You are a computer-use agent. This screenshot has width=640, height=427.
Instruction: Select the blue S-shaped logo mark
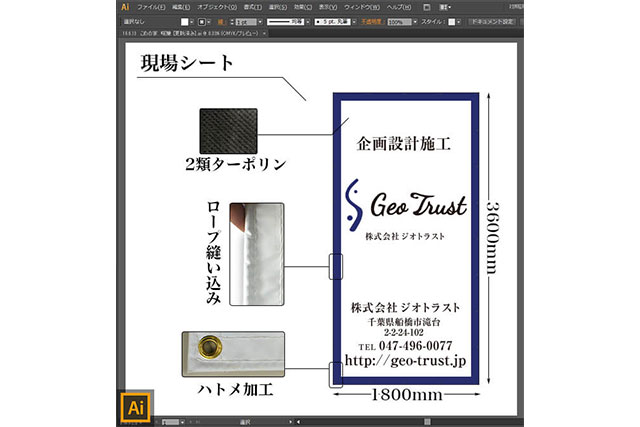coord(354,205)
